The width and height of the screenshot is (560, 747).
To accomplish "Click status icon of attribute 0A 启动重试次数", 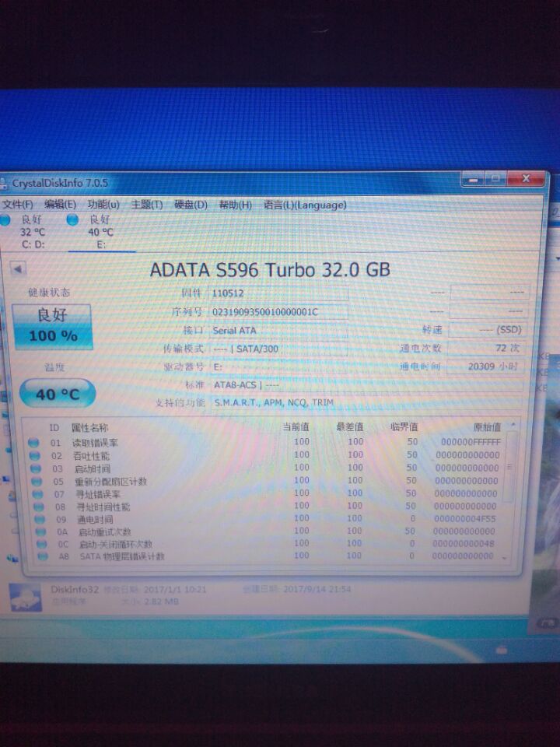I will (41, 531).
